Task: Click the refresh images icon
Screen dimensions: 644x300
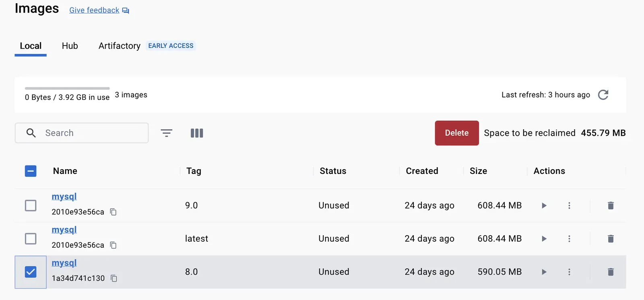Action: 603,95
